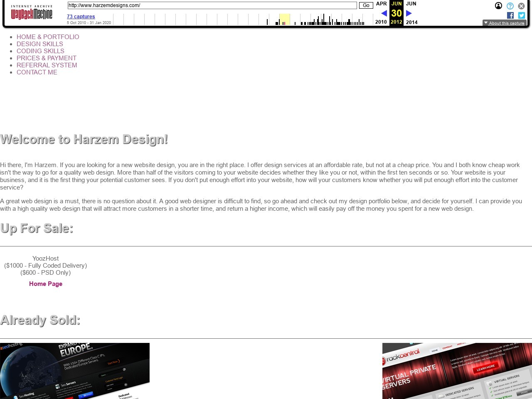
Task: Click the Wayback Machine logo
Action: tap(32, 13)
